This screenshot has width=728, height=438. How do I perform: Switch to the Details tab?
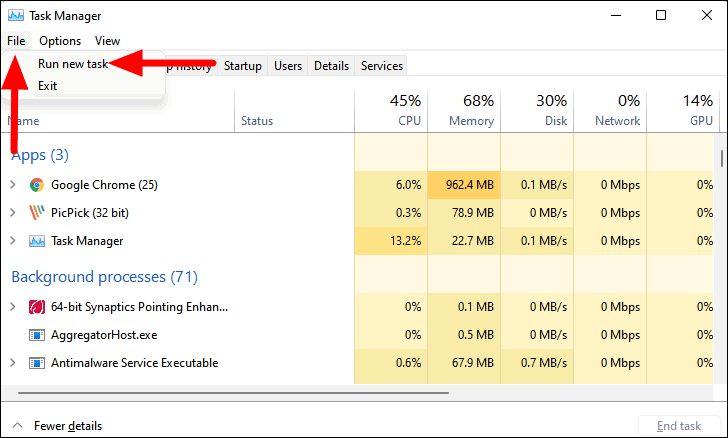(x=331, y=66)
